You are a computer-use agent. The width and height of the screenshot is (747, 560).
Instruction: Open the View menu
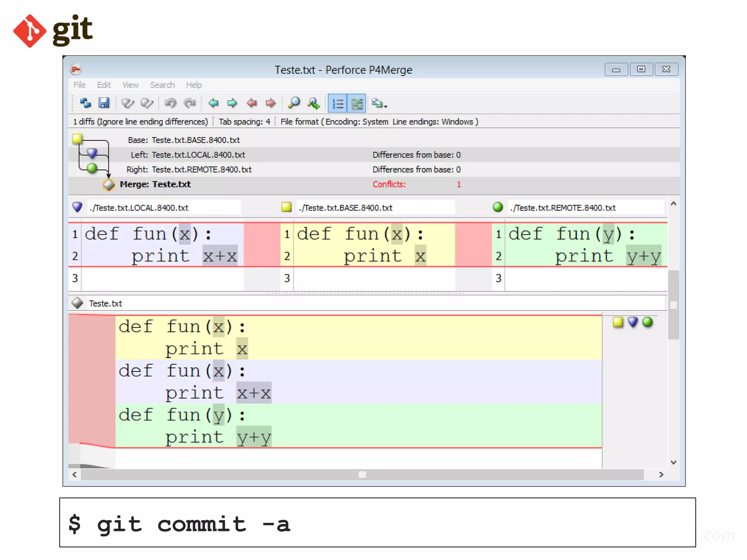tap(130, 85)
